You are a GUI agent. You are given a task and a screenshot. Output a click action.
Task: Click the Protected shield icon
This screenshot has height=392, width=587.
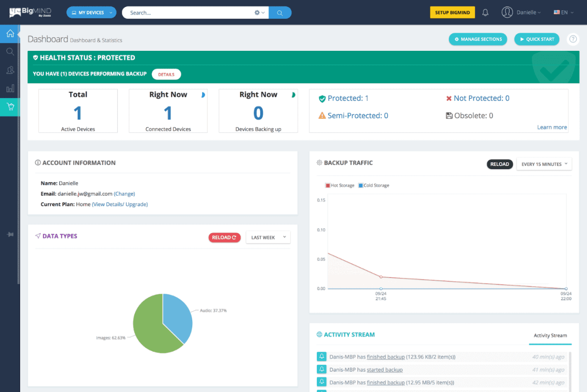point(322,99)
